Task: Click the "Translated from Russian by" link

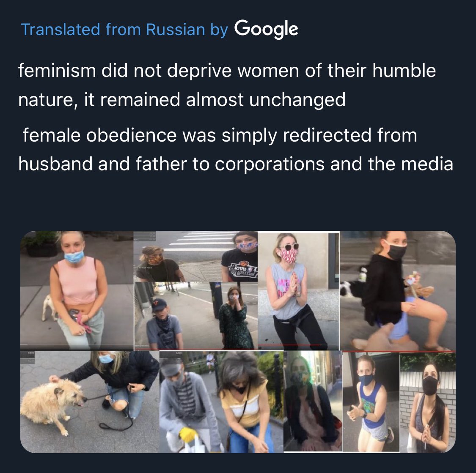Action: pyautogui.click(x=124, y=30)
